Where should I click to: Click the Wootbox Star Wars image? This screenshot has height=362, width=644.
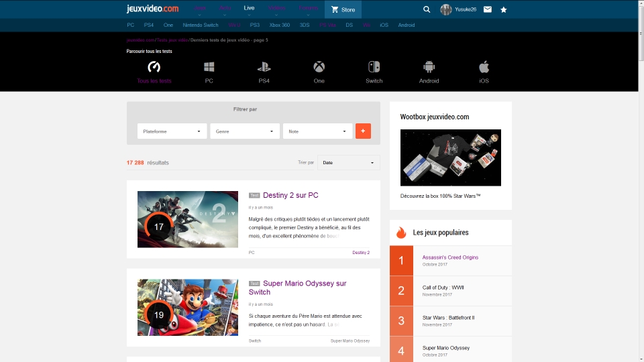[451, 158]
